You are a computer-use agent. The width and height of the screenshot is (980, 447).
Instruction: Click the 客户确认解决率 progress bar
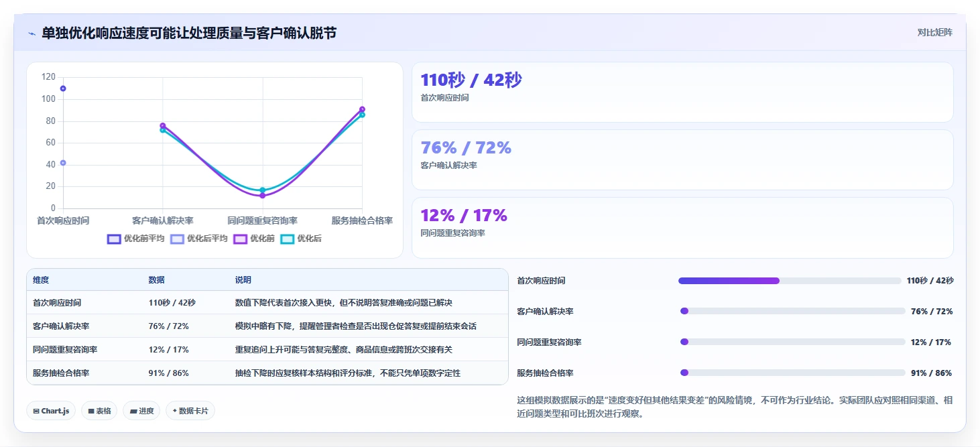click(x=793, y=311)
